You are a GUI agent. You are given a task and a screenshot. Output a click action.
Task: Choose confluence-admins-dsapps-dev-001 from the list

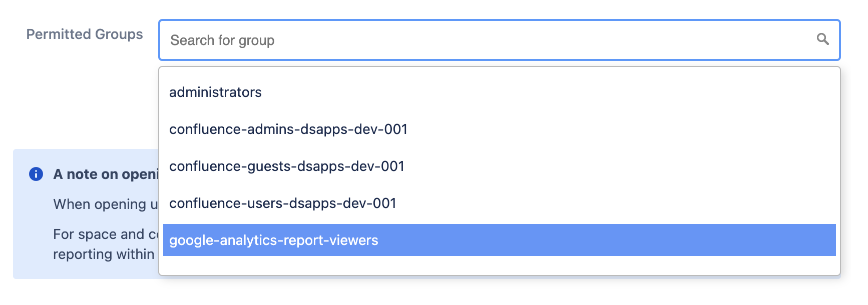tap(288, 129)
